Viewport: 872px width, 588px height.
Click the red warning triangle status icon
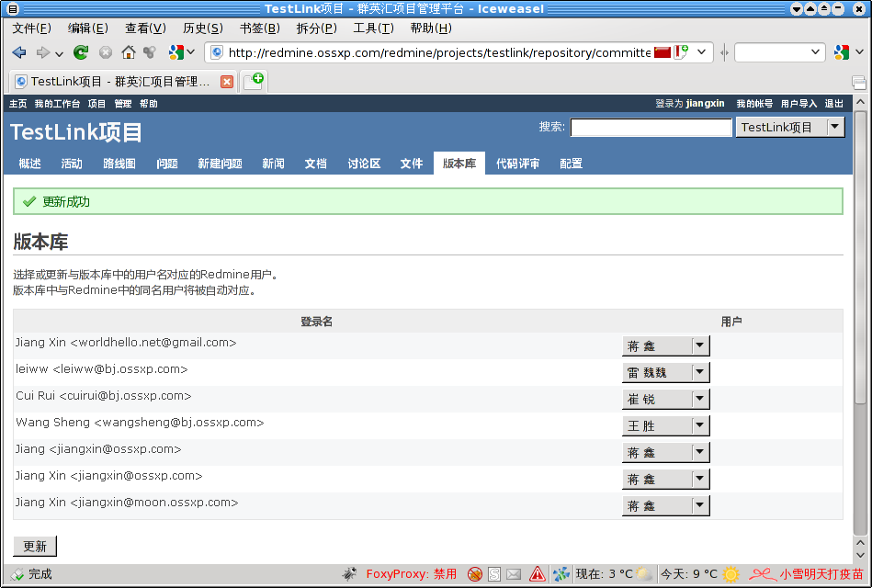[538, 573]
